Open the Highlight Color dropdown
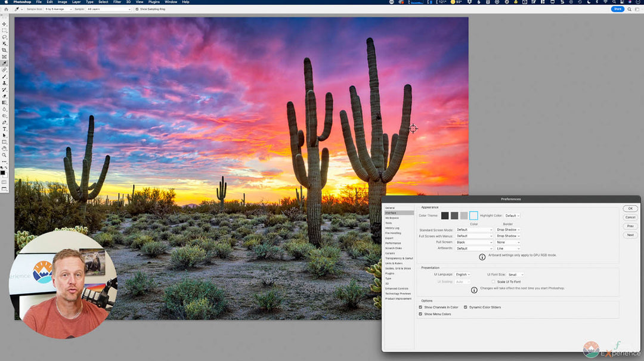 pyautogui.click(x=512, y=216)
